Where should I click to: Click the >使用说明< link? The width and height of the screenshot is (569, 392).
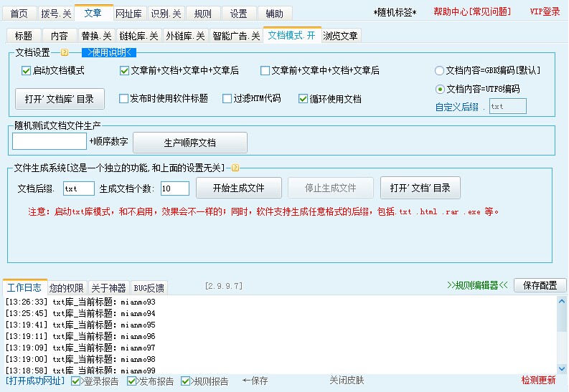point(109,52)
